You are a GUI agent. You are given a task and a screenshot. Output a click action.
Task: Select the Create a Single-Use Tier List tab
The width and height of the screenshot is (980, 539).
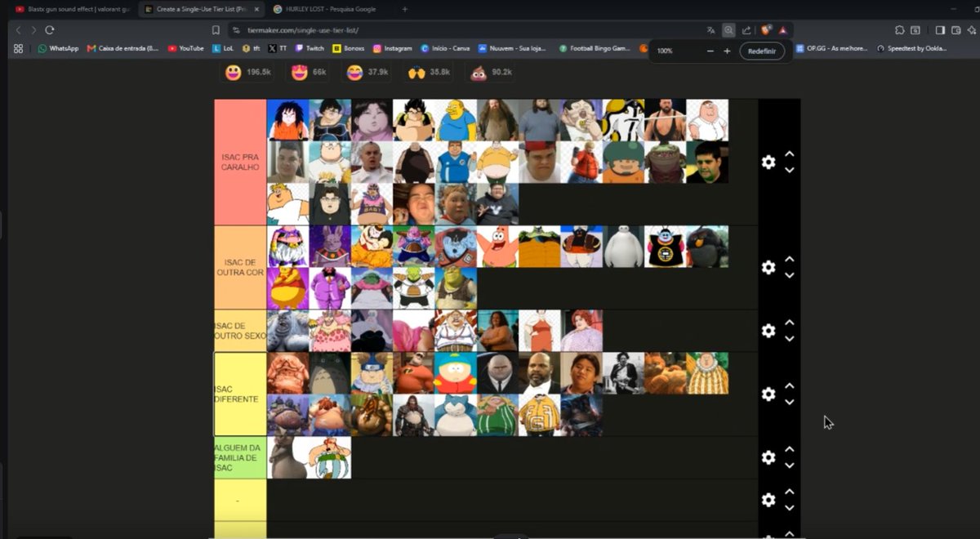(202, 9)
